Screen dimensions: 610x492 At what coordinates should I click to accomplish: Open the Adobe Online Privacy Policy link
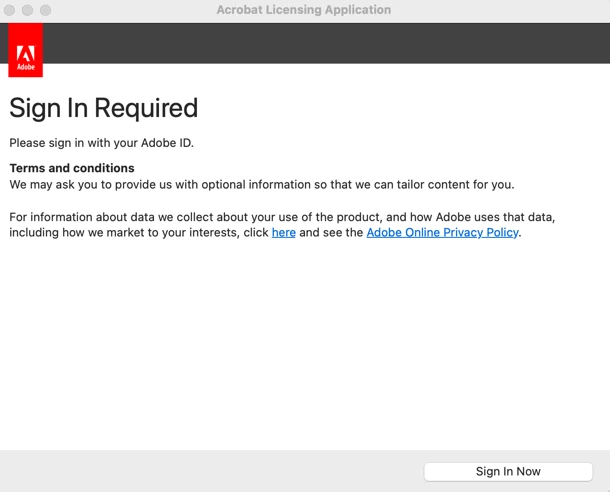click(442, 233)
